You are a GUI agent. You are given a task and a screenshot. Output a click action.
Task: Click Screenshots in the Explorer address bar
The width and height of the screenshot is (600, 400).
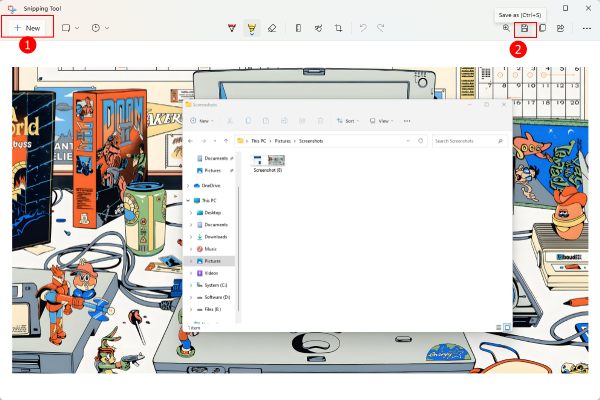[311, 141]
